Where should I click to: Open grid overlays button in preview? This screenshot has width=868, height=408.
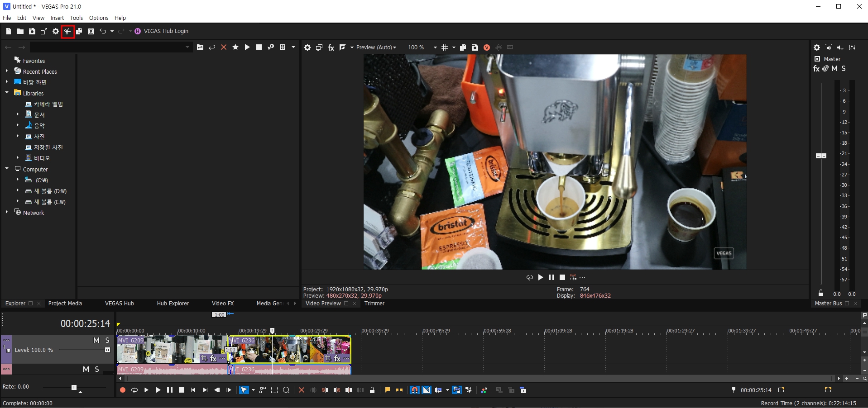click(445, 47)
